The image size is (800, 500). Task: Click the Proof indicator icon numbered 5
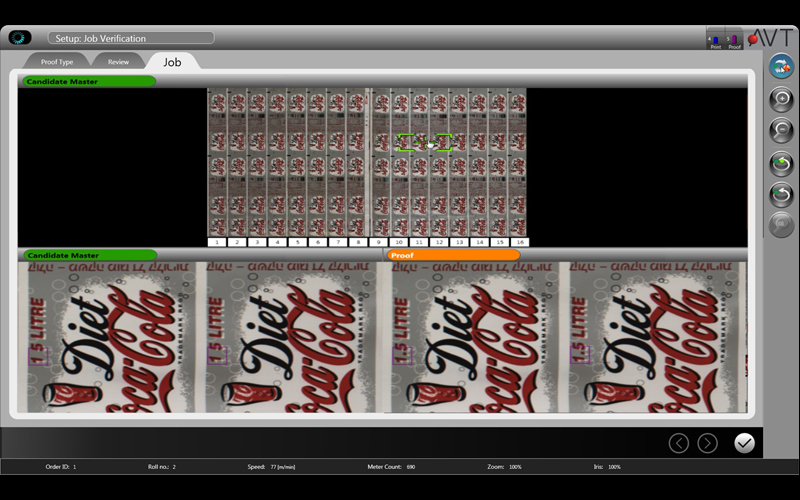click(x=734, y=41)
